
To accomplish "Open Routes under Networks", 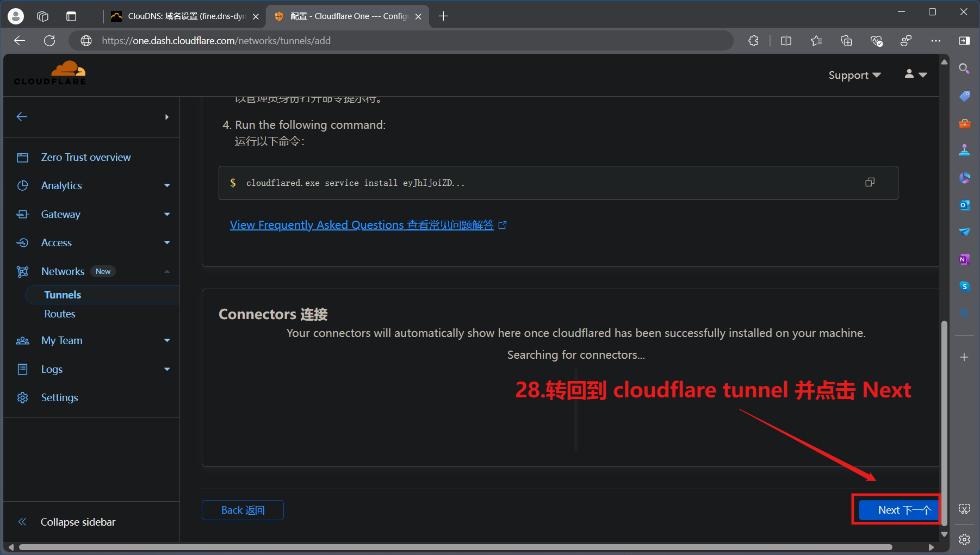I will [x=60, y=314].
